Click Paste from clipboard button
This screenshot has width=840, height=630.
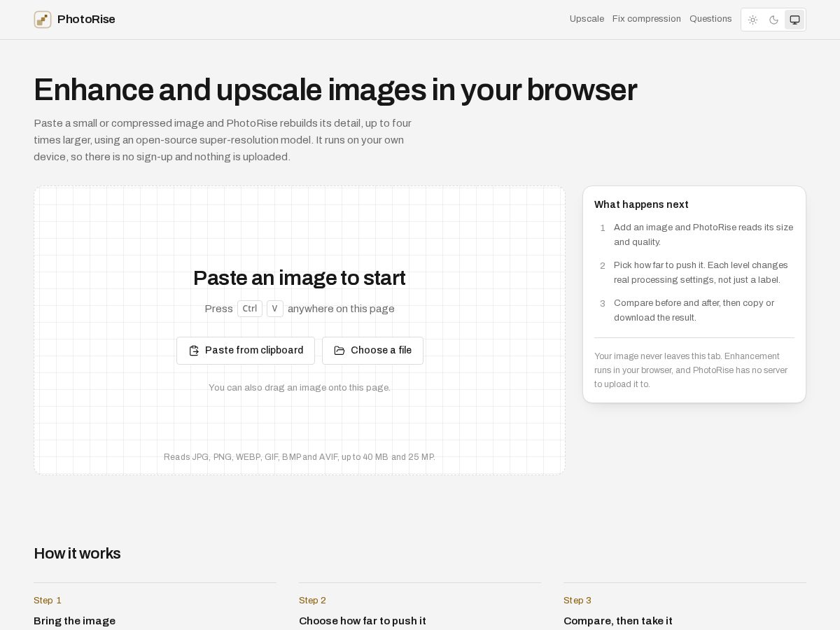click(x=246, y=351)
